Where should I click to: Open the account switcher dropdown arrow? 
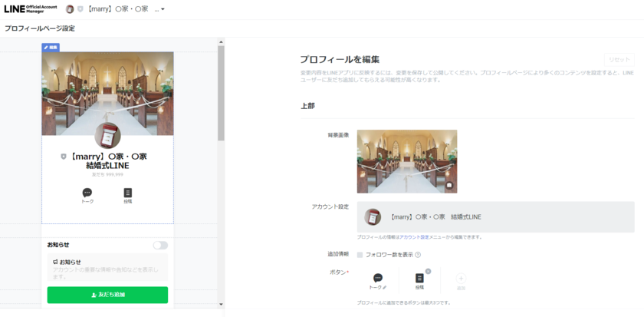coord(163,9)
